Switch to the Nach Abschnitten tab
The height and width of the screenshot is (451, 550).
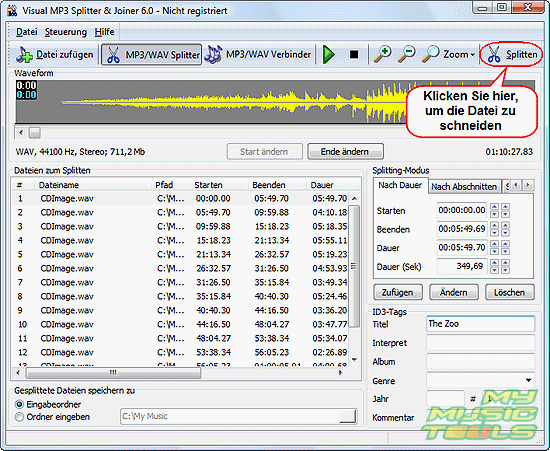(464, 187)
